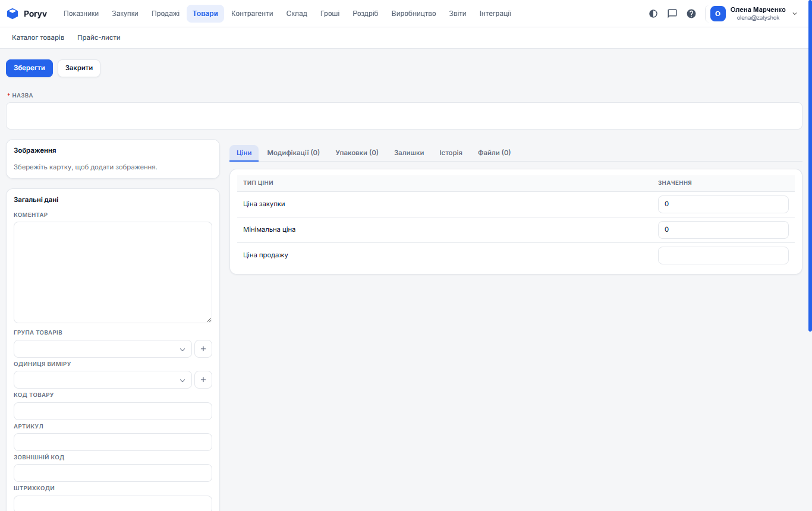Go to the Склад section
This screenshot has width=812, height=511.
tap(297, 14)
